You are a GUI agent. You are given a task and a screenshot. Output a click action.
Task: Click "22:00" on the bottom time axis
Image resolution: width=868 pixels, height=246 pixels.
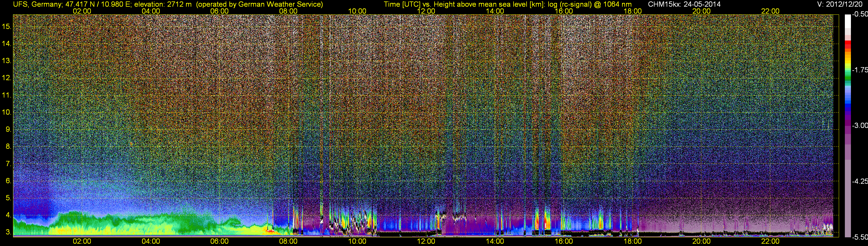tap(770, 241)
